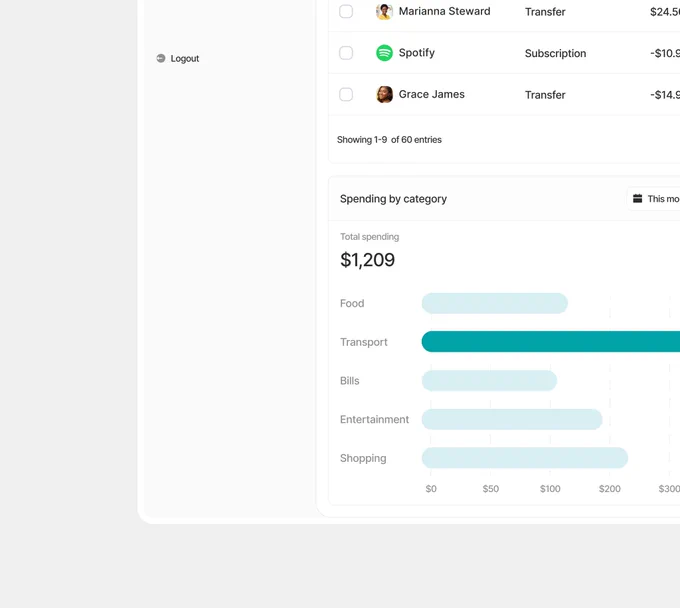Click the amount in Marianna Steward row
The height and width of the screenshot is (608, 680).
(665, 12)
